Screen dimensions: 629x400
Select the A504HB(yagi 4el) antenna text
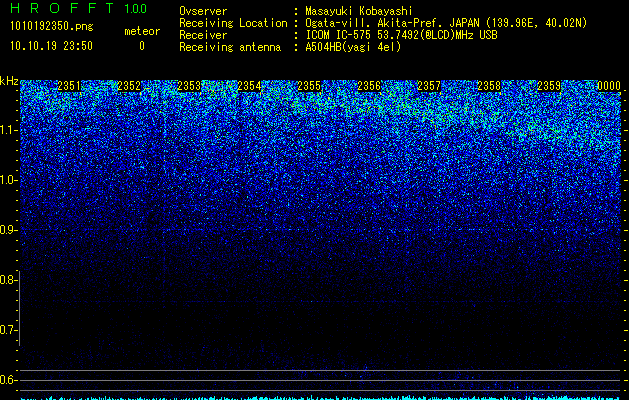click(353, 47)
